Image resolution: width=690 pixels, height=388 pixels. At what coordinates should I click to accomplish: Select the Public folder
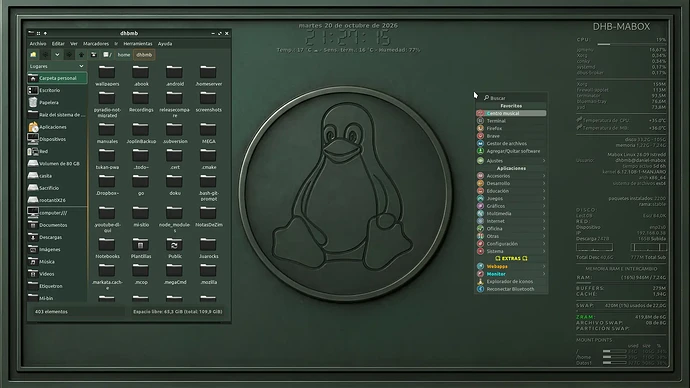tap(175, 248)
